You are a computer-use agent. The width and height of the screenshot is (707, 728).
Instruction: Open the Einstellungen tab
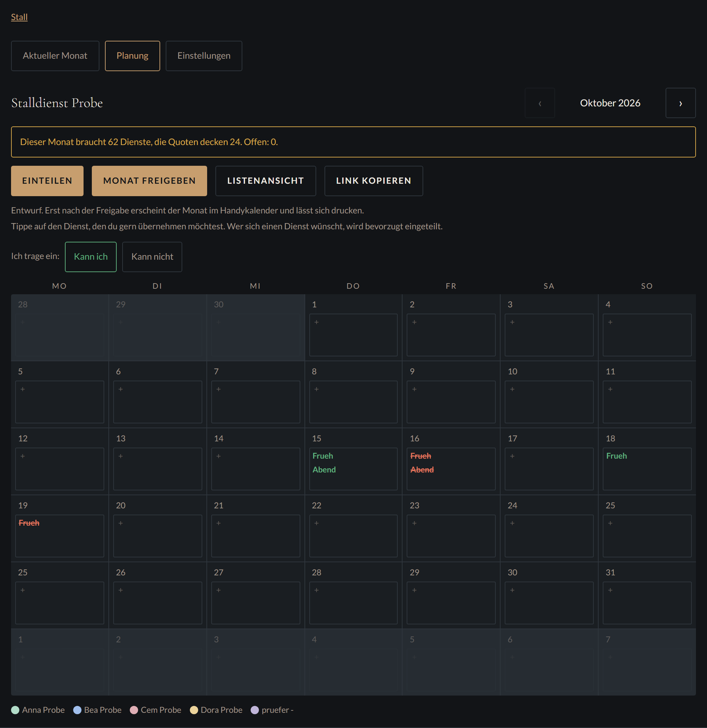click(x=204, y=56)
